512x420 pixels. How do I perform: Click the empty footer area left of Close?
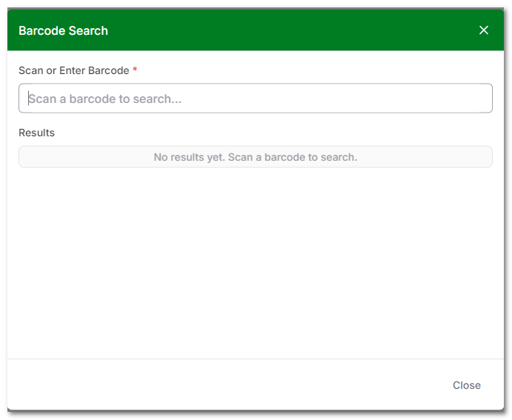pyautogui.click(x=222, y=385)
